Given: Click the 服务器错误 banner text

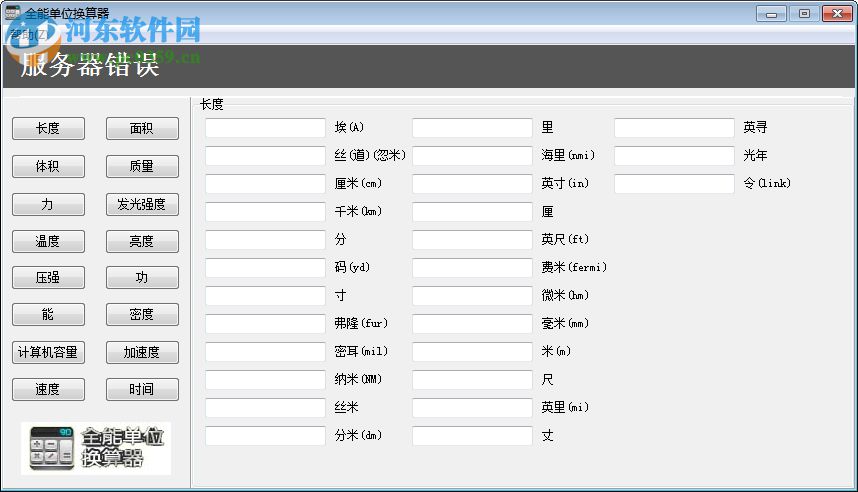Looking at the screenshot, I should tap(90, 65).
